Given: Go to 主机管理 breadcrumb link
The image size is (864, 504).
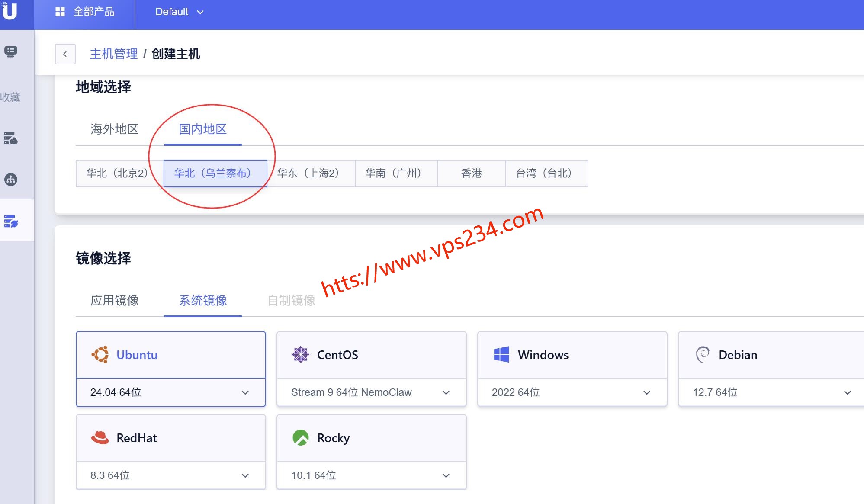Looking at the screenshot, I should pyautogui.click(x=114, y=54).
